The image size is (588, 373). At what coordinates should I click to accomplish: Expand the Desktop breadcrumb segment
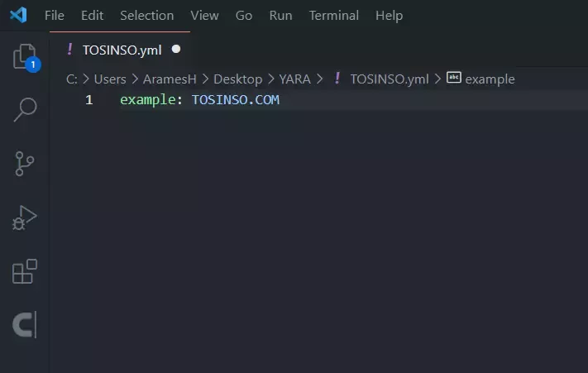pyautogui.click(x=237, y=79)
